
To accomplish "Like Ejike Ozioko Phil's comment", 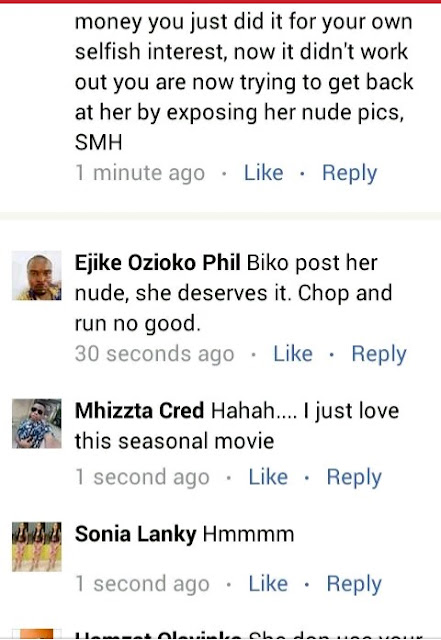I will tap(293, 354).
